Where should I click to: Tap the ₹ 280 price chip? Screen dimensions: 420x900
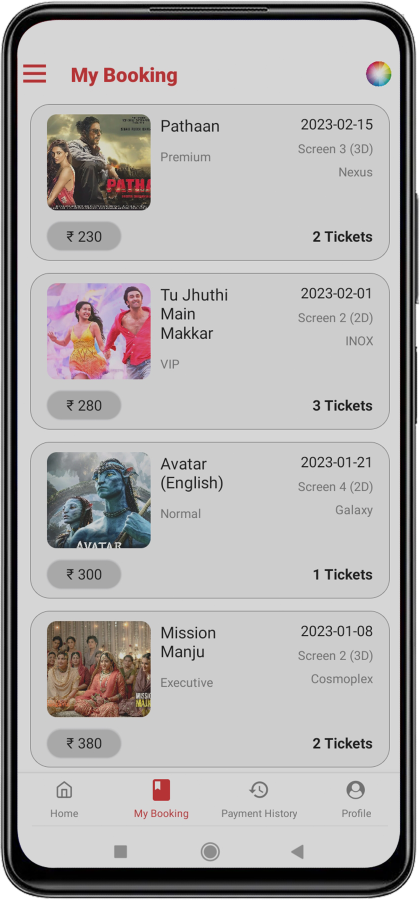coord(84,405)
